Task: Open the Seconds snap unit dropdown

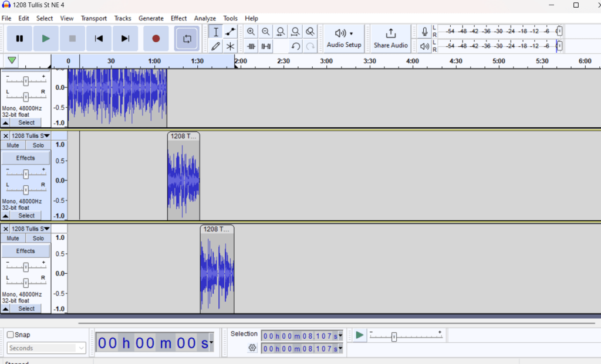Action: tap(46, 348)
